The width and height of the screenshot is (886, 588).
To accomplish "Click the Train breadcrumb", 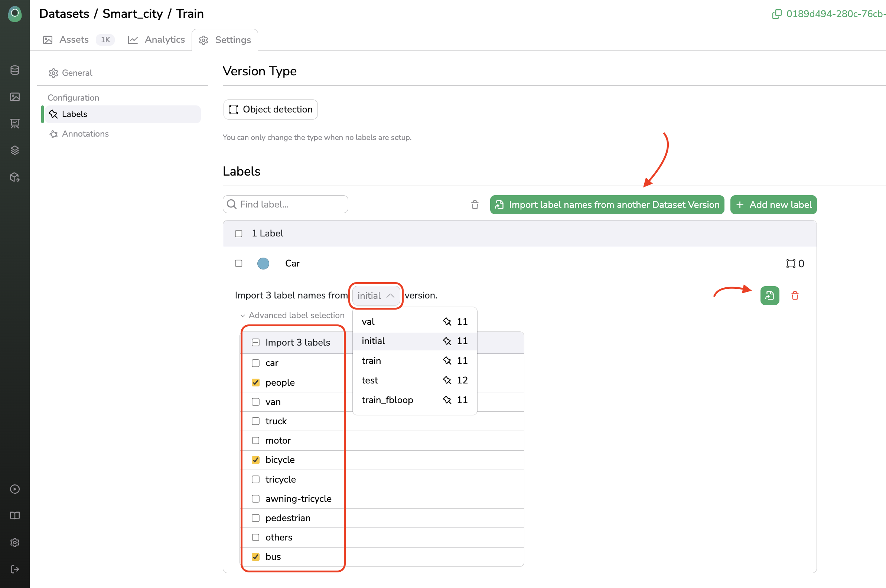I will (190, 14).
